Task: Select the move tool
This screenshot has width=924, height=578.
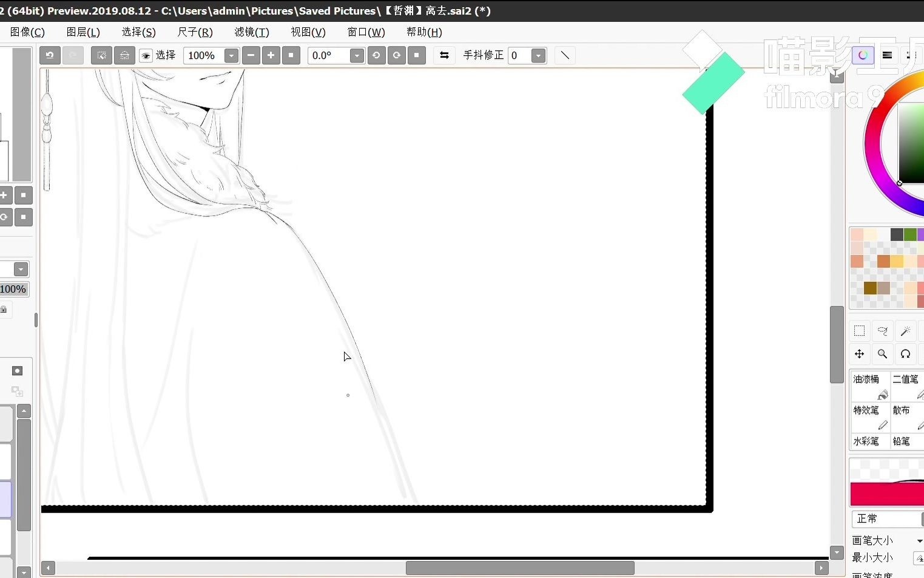Action: point(859,354)
